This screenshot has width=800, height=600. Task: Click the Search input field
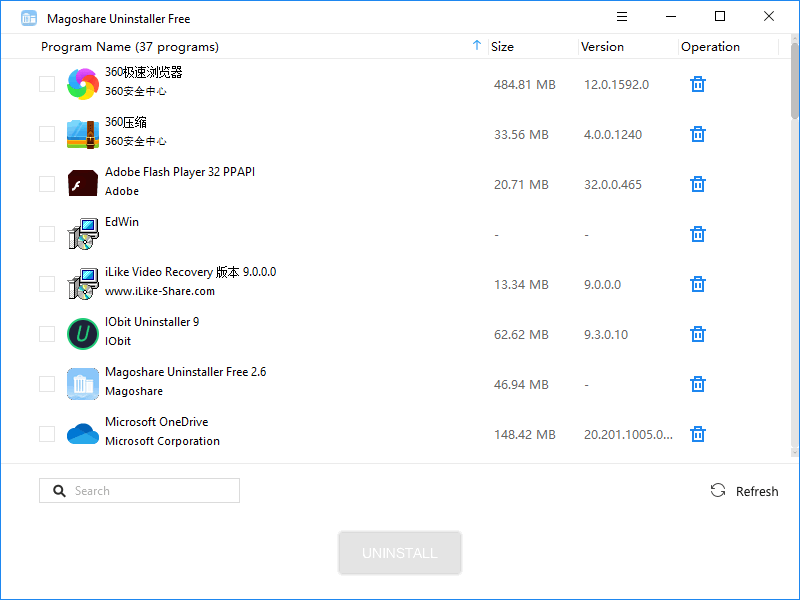(x=139, y=491)
